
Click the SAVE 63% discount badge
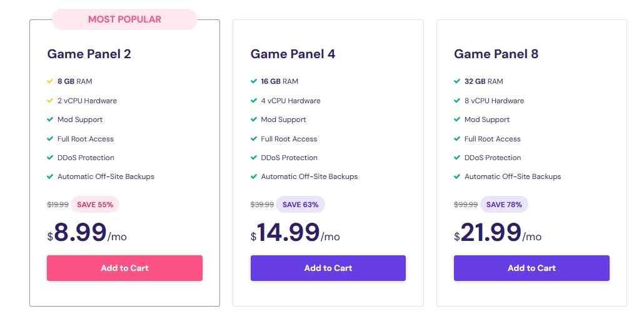click(300, 205)
